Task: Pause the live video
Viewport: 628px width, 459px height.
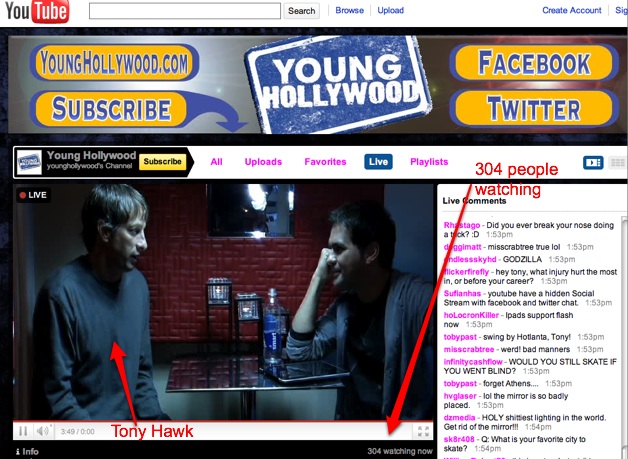Action: (x=23, y=431)
